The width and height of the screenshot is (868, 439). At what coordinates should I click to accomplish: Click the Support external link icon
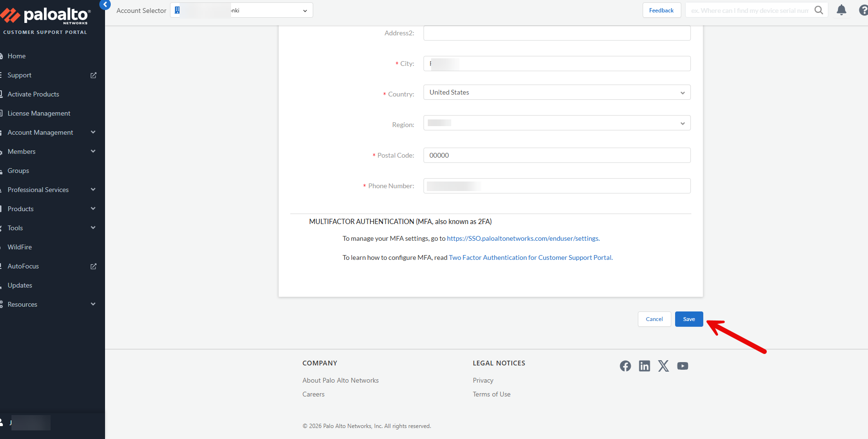coord(94,75)
